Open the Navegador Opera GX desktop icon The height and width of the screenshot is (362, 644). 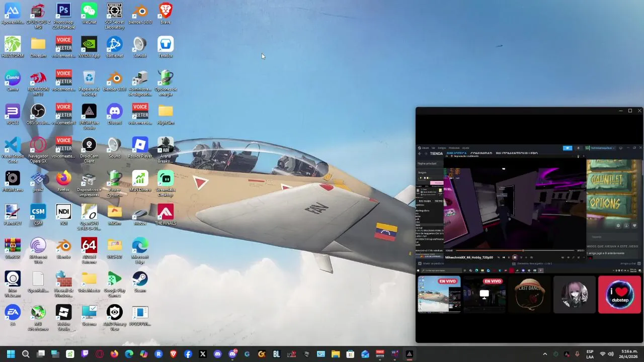[x=38, y=150]
